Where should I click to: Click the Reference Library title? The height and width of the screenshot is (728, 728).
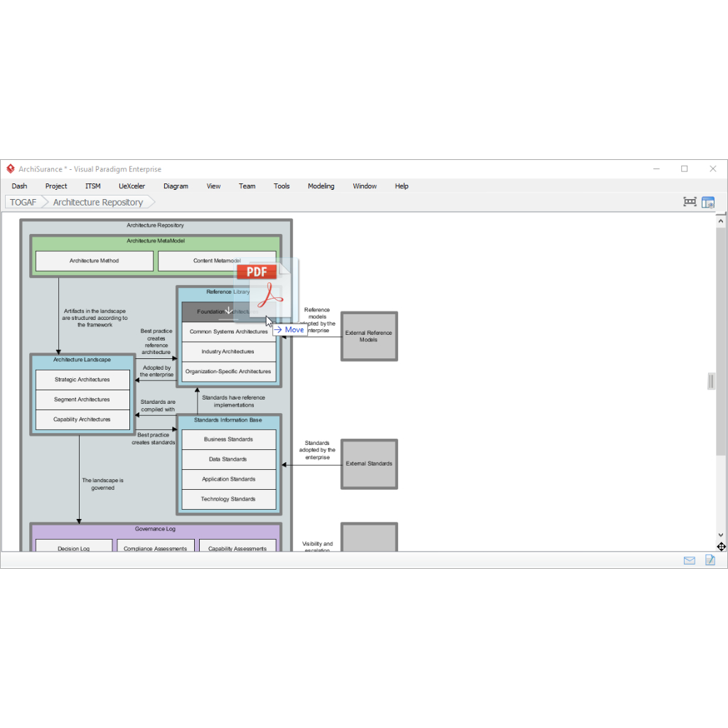(227, 292)
